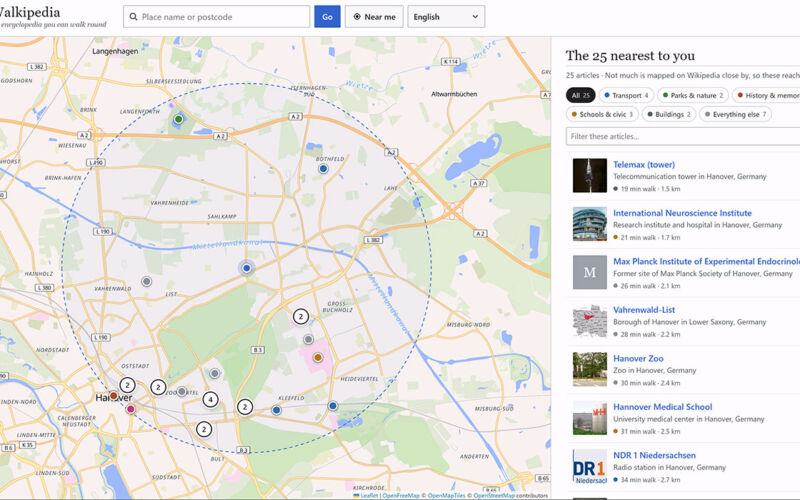
Task: Open NDR 1 Niedersachsen article link
Action: click(654, 455)
